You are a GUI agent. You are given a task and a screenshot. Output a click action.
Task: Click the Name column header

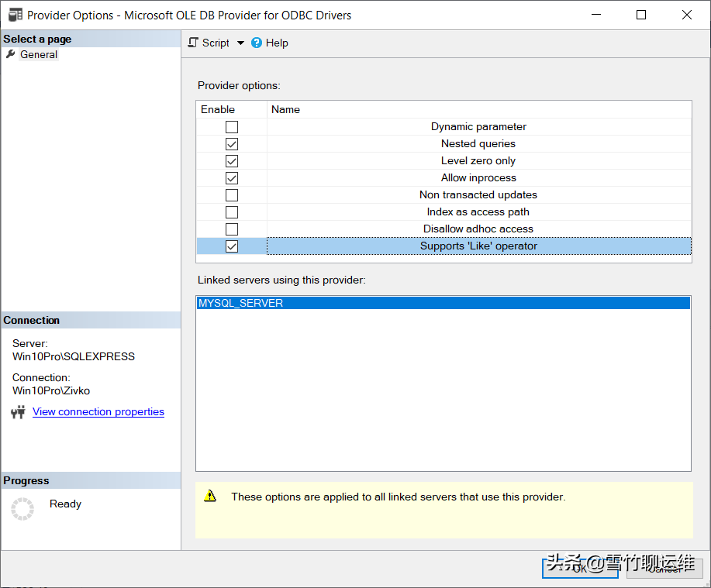(285, 109)
